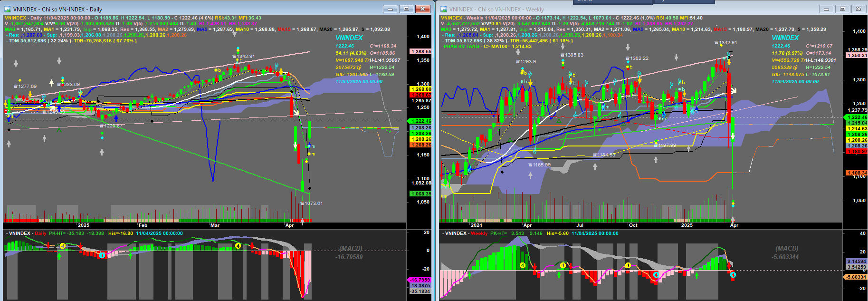Click the 1197.99 trough marker in Weekly chart
The height and width of the screenshot is (301, 868).
tap(665, 146)
